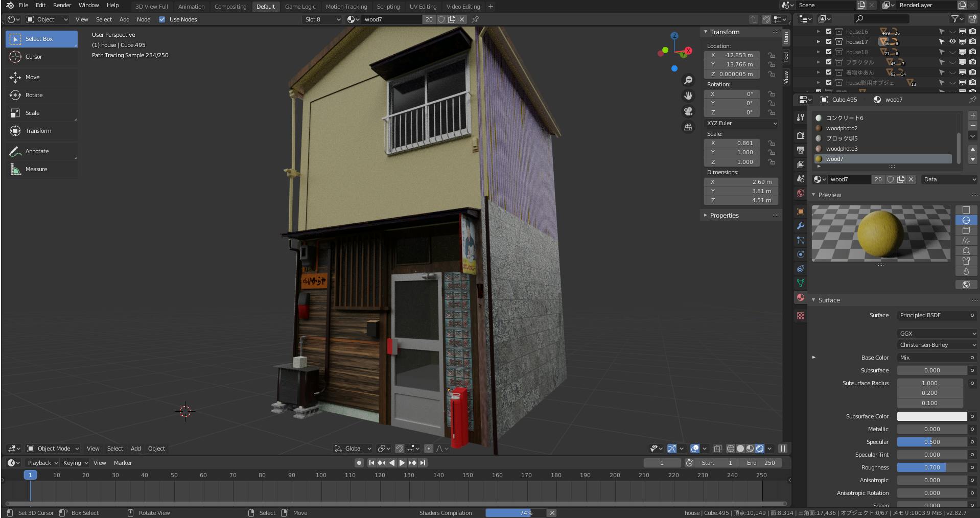Open the Modifiers wrench properties tab
The image size is (980, 518).
[801, 226]
